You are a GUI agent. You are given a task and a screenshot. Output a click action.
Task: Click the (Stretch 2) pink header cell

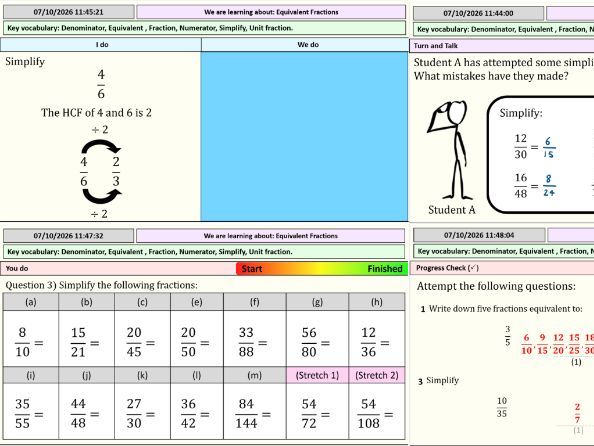pyautogui.click(x=377, y=375)
